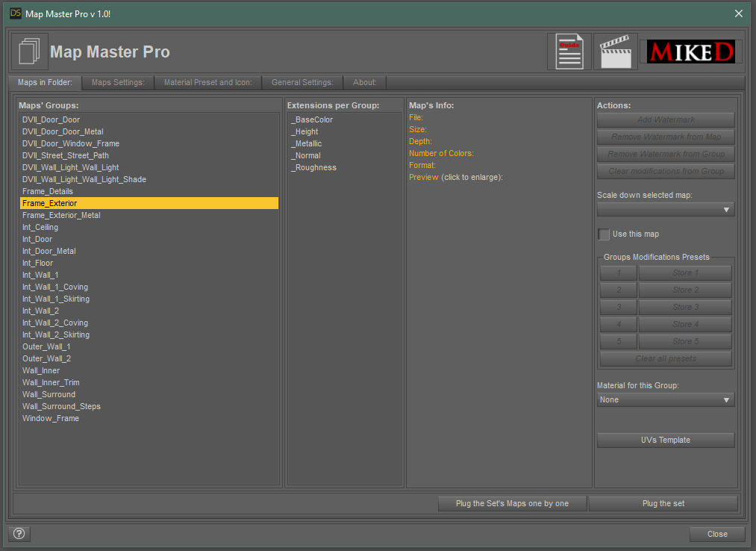Open the About tab
The image size is (756, 551).
(364, 83)
